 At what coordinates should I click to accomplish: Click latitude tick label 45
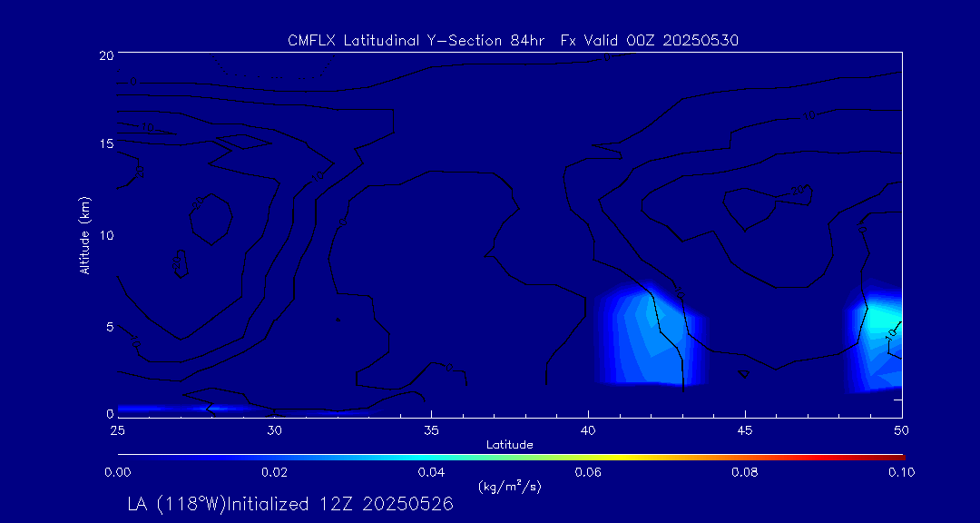coord(744,430)
